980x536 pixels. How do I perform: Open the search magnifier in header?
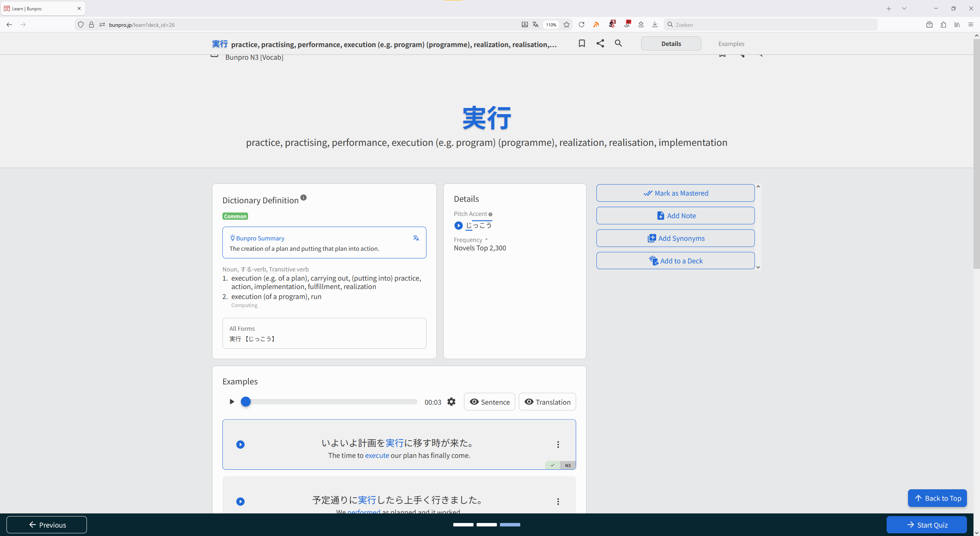click(618, 44)
